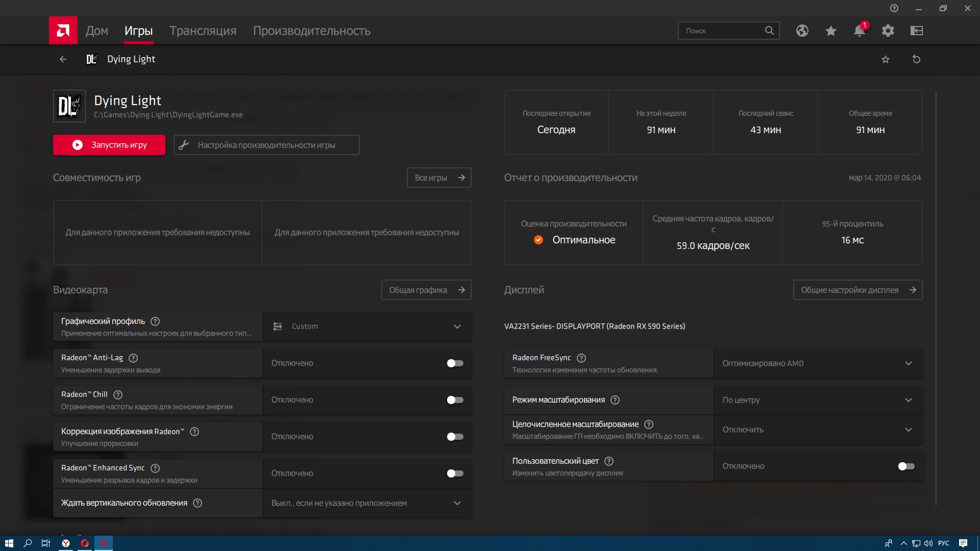Open Общие настройки дисплея
Viewport: 980px width, 551px height.
coord(857,290)
